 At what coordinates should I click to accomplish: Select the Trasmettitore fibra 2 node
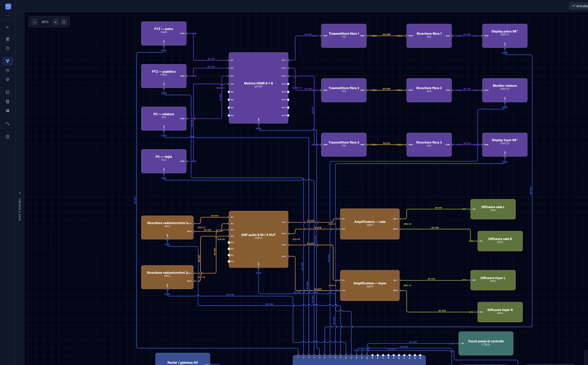(344, 90)
